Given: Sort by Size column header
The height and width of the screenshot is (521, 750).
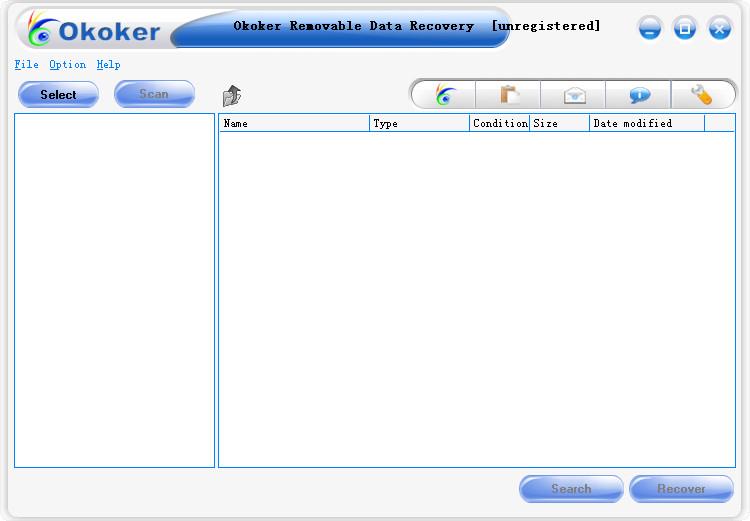Looking at the screenshot, I should point(560,123).
